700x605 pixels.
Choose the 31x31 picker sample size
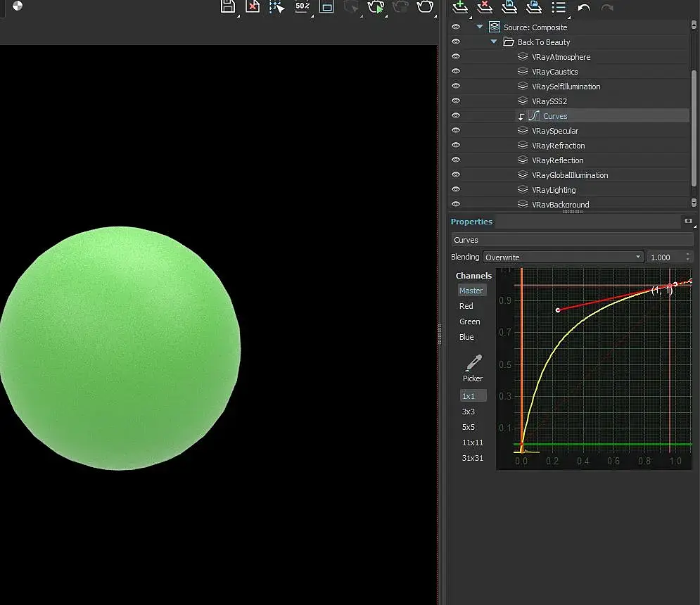click(472, 458)
